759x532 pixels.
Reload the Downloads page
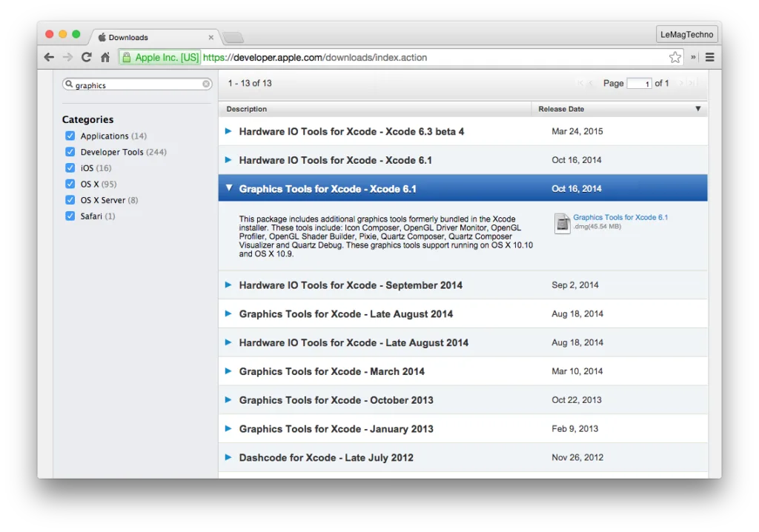(x=87, y=57)
